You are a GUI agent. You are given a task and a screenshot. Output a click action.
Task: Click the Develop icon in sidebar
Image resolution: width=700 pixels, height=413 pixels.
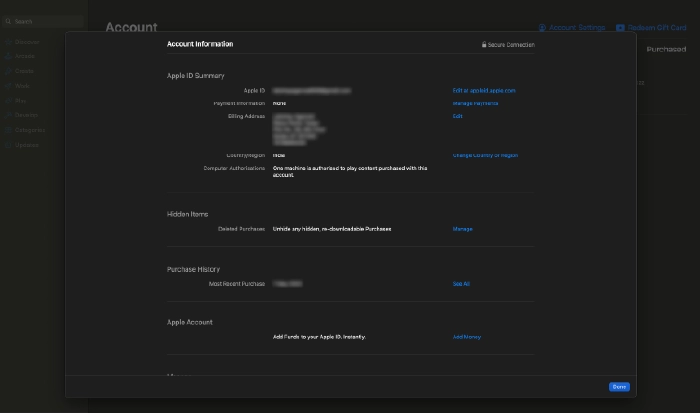[8, 115]
